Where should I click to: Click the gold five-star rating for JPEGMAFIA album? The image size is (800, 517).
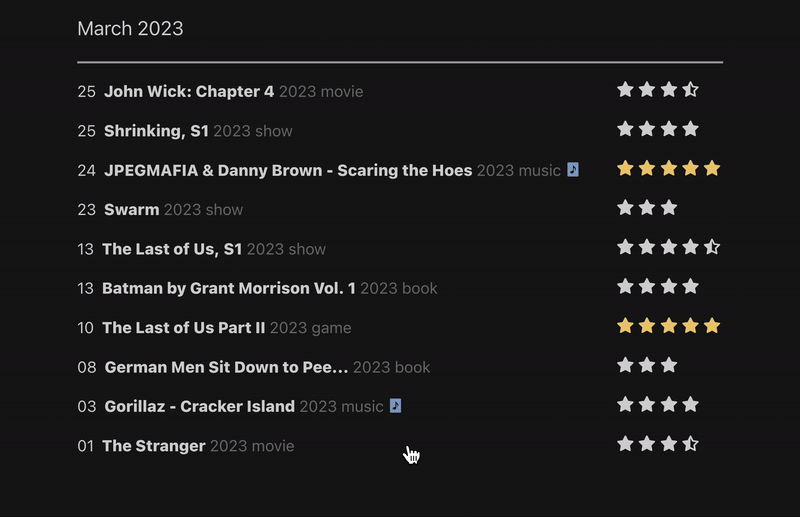(668, 168)
